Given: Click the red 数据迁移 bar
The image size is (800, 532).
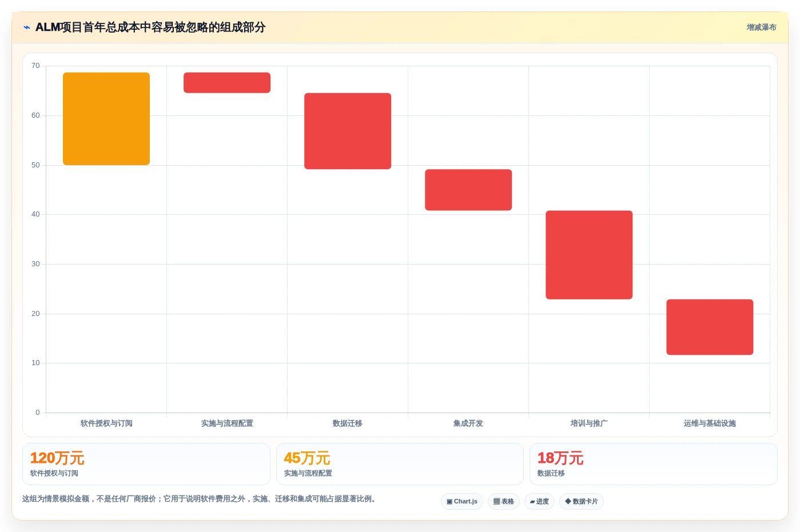Looking at the screenshot, I should (348, 131).
